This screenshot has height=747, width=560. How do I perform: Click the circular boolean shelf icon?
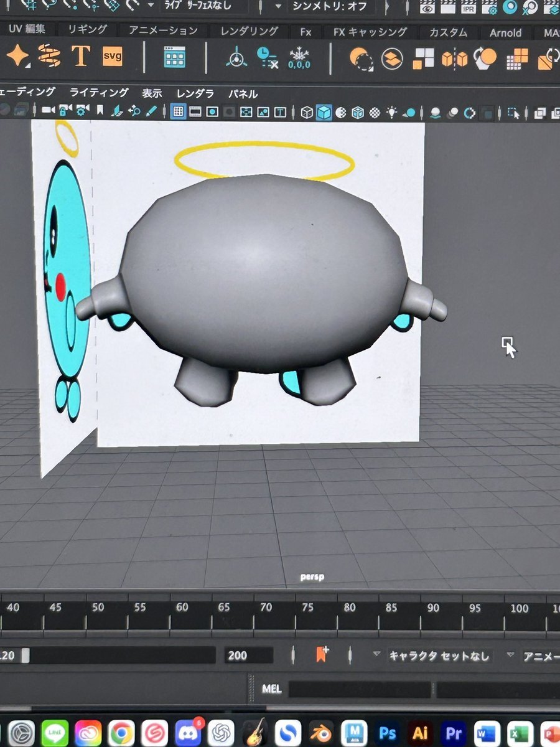pos(362,59)
